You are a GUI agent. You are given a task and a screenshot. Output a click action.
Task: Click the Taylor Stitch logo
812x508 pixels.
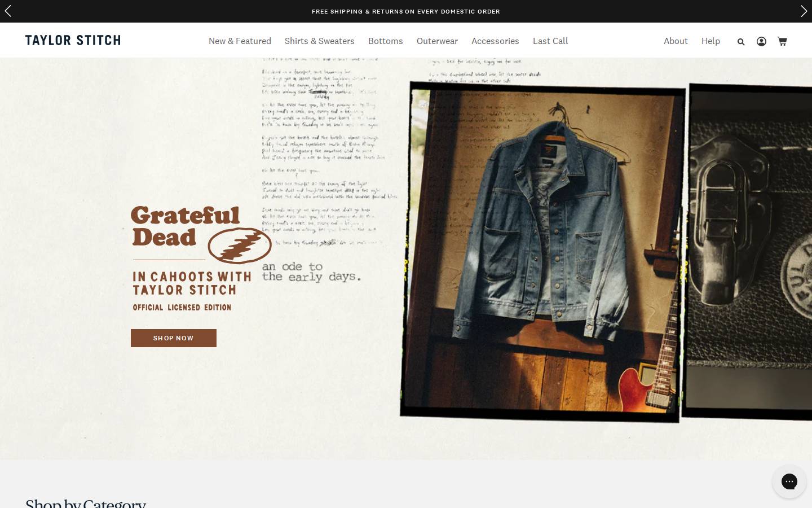tap(73, 40)
